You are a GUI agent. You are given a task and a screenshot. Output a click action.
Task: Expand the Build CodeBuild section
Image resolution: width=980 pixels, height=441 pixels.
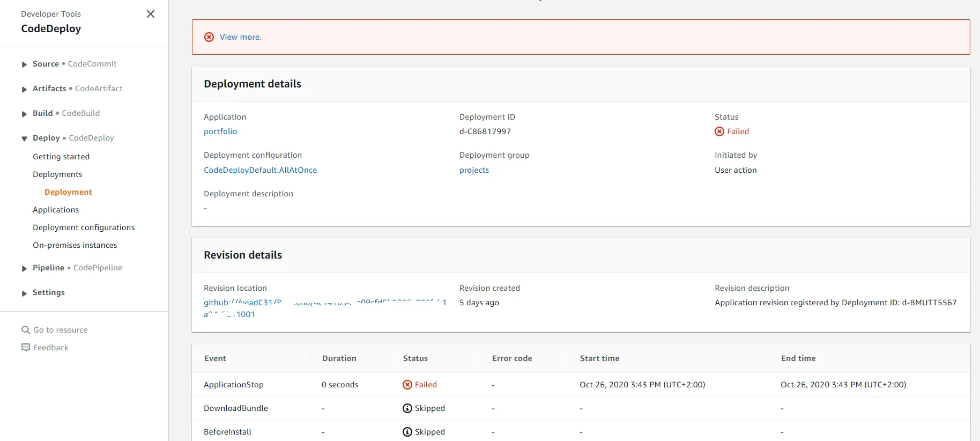click(x=24, y=114)
